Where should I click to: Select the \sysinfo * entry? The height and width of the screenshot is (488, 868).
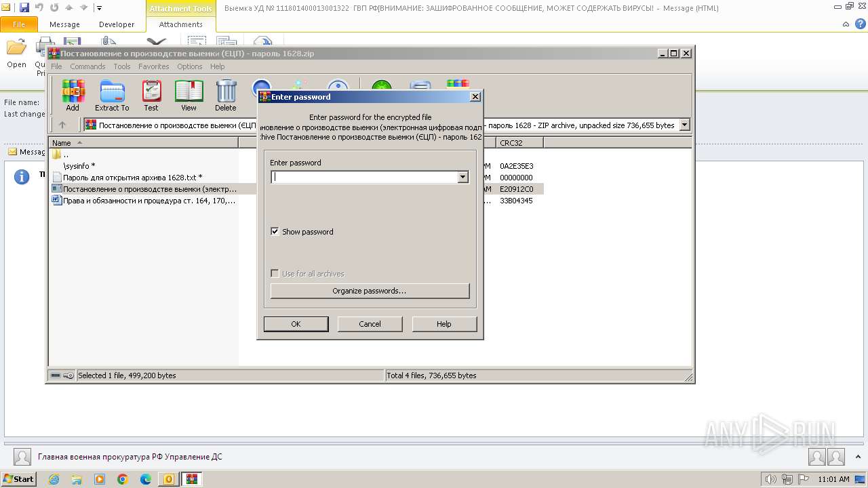click(79, 166)
